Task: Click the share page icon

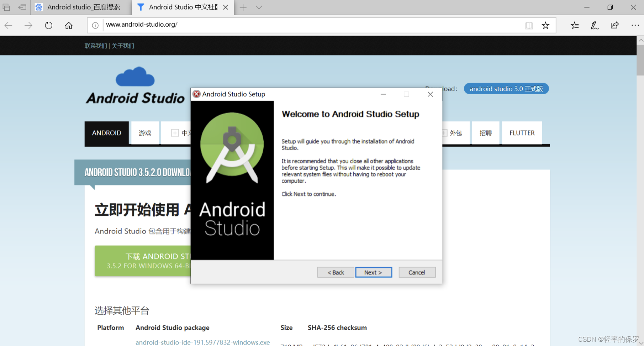Action: (x=614, y=25)
